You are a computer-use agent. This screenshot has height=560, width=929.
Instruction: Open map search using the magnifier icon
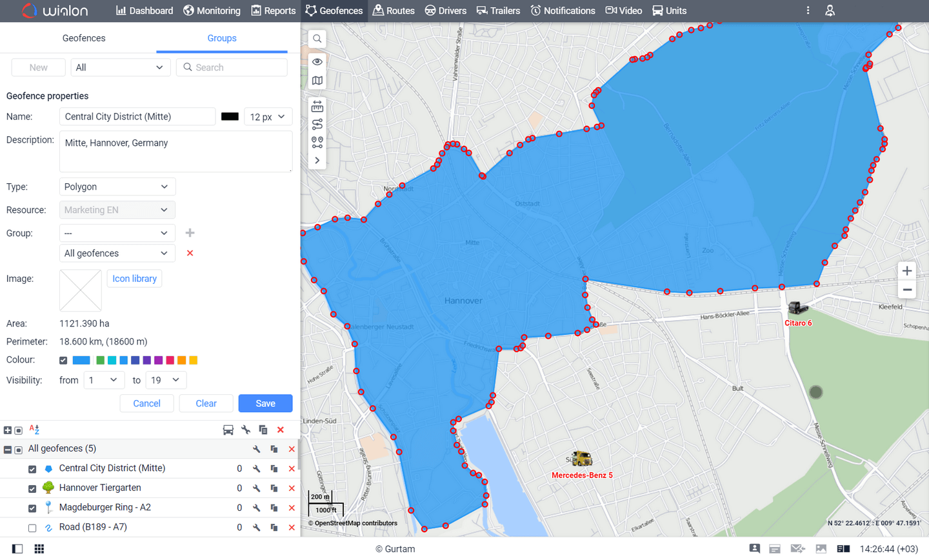[317, 38]
